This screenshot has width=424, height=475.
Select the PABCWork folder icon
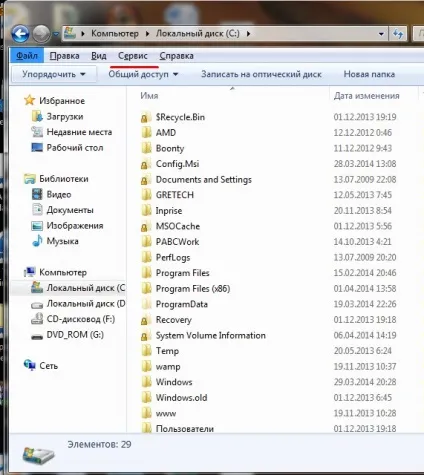click(x=146, y=242)
